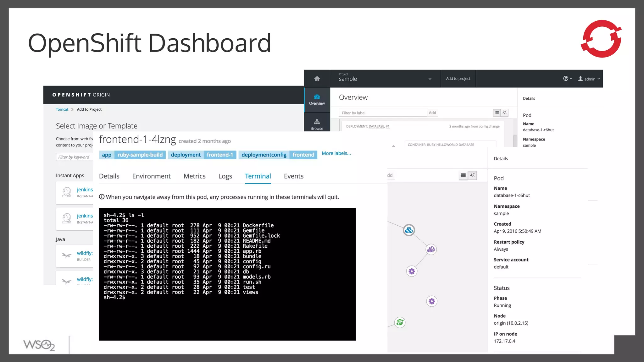The image size is (644, 362).
Task: Open the Metrics tab
Action: [194, 176]
